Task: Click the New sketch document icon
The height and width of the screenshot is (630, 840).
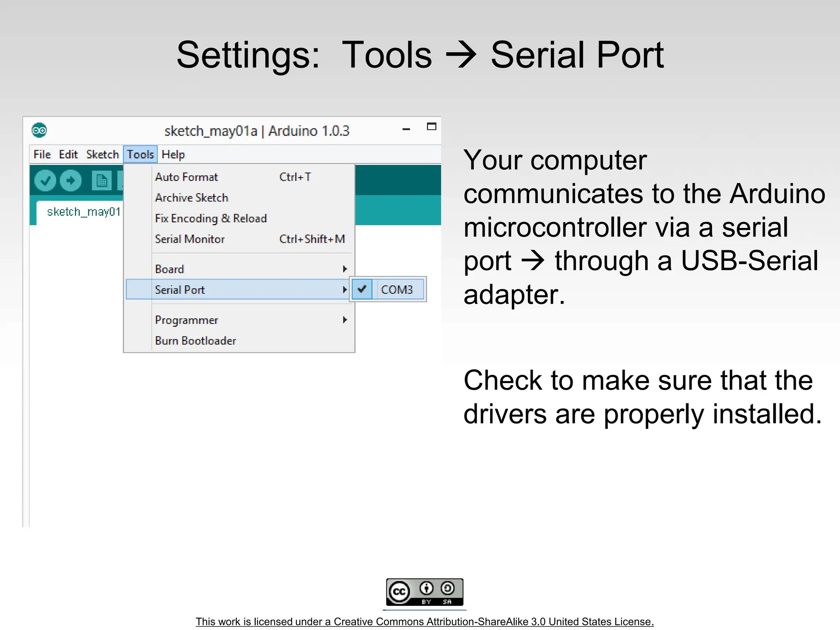Action: 101,180
